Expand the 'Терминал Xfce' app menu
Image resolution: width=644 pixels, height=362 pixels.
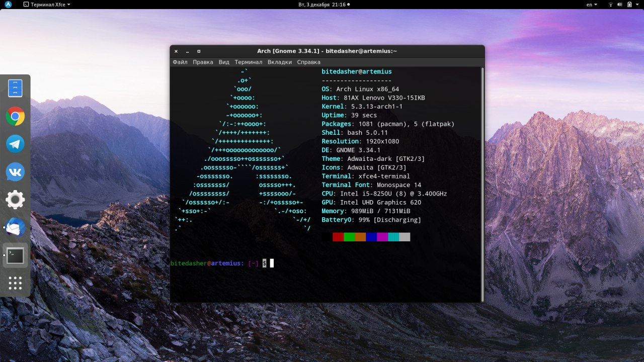pos(47,4)
